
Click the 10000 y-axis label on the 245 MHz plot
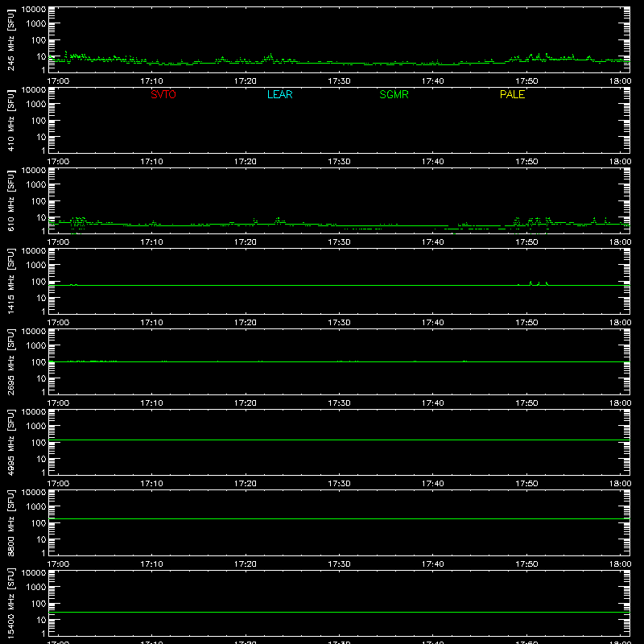(x=34, y=10)
